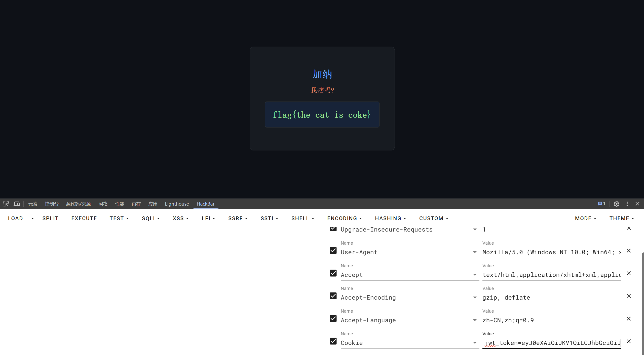Click the Cookie jwt_token value field

pyautogui.click(x=551, y=343)
